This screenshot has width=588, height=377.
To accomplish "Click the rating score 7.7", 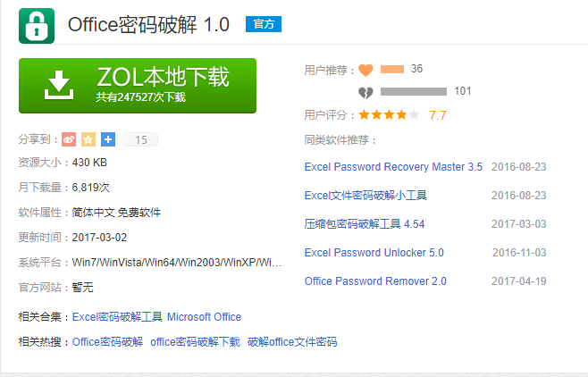I will click(x=438, y=115).
